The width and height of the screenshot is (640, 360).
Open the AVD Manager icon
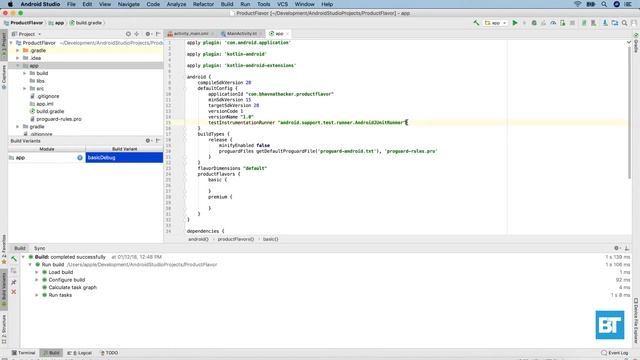[593, 23]
